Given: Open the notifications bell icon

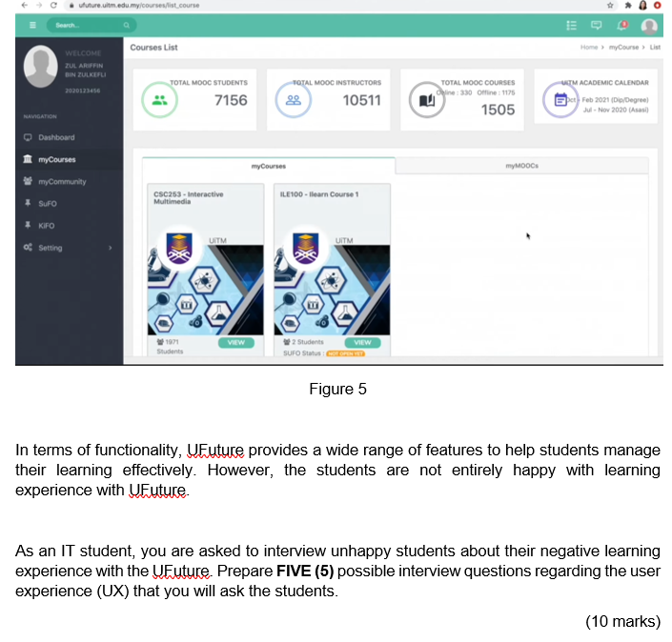Looking at the screenshot, I should click(621, 26).
